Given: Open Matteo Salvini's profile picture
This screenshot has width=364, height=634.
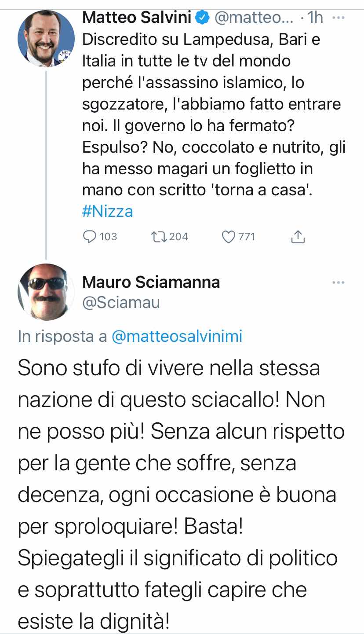Looking at the screenshot, I should (46, 38).
